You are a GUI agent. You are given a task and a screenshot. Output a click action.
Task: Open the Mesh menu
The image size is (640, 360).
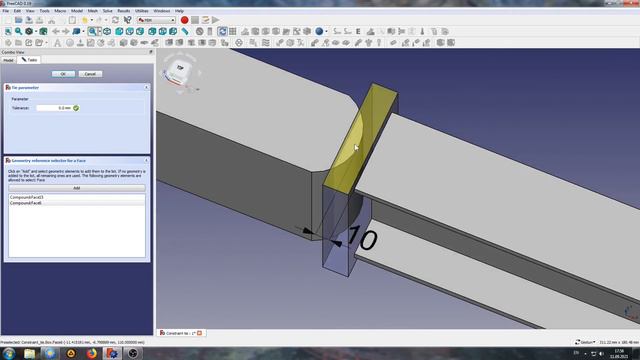pos(93,11)
